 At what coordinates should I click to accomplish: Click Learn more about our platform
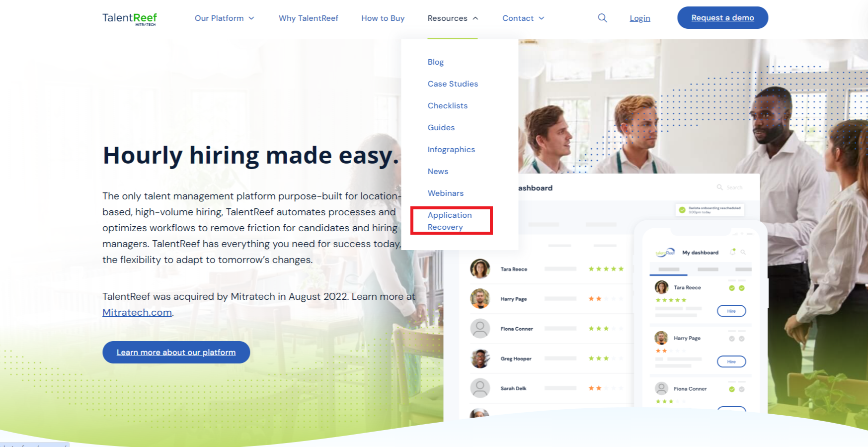[176, 352]
